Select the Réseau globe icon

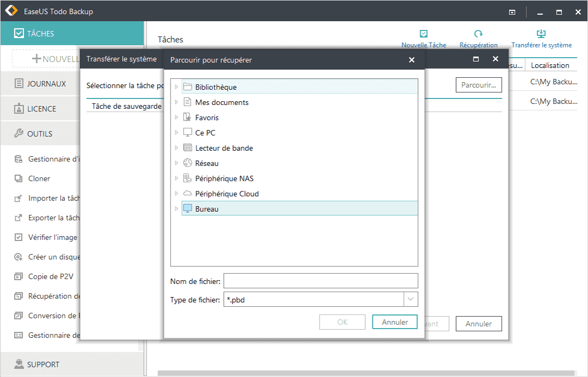click(x=187, y=163)
